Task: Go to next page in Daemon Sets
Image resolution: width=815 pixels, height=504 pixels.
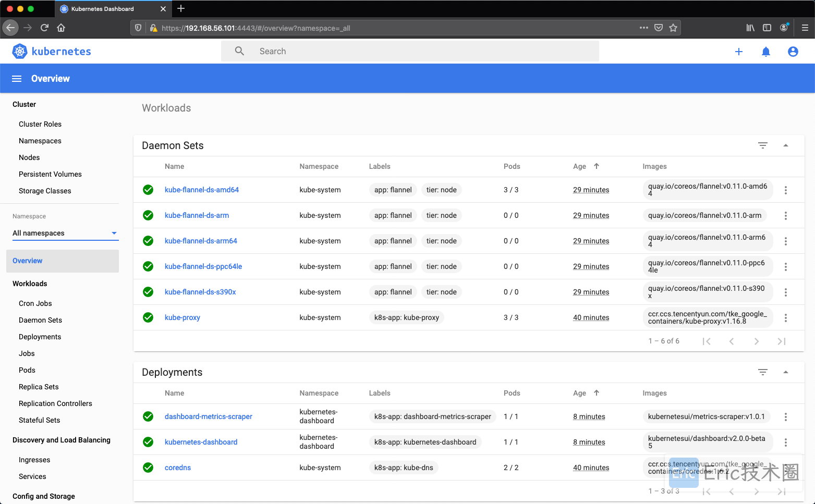Action: coord(757,341)
